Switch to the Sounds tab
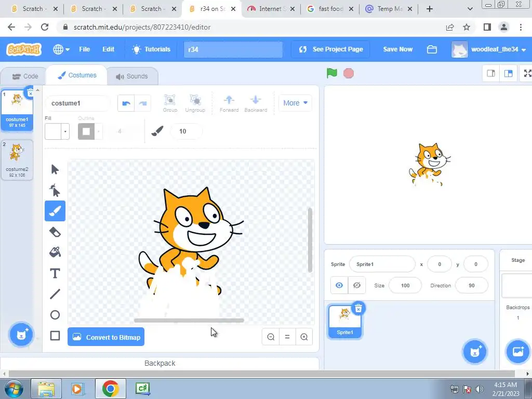Image resolution: width=532 pixels, height=399 pixels. pos(132,76)
